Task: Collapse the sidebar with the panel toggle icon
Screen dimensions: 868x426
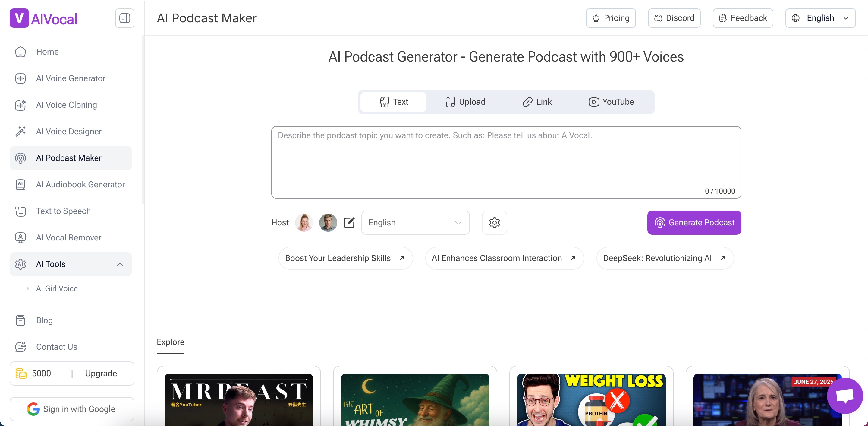Action: tap(125, 18)
